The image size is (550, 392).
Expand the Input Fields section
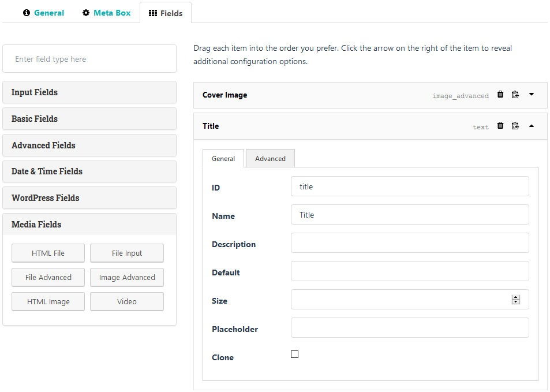[89, 92]
